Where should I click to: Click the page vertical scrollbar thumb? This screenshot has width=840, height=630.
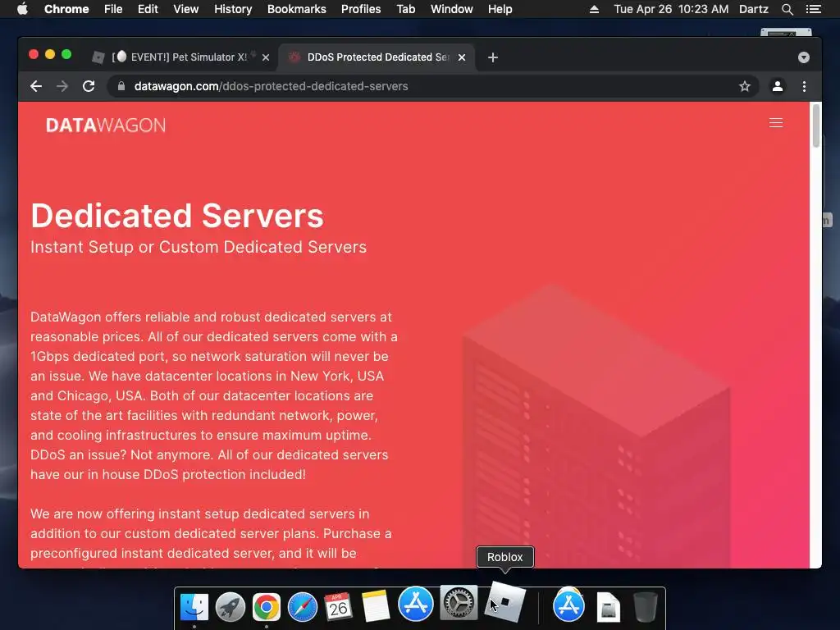(816, 126)
